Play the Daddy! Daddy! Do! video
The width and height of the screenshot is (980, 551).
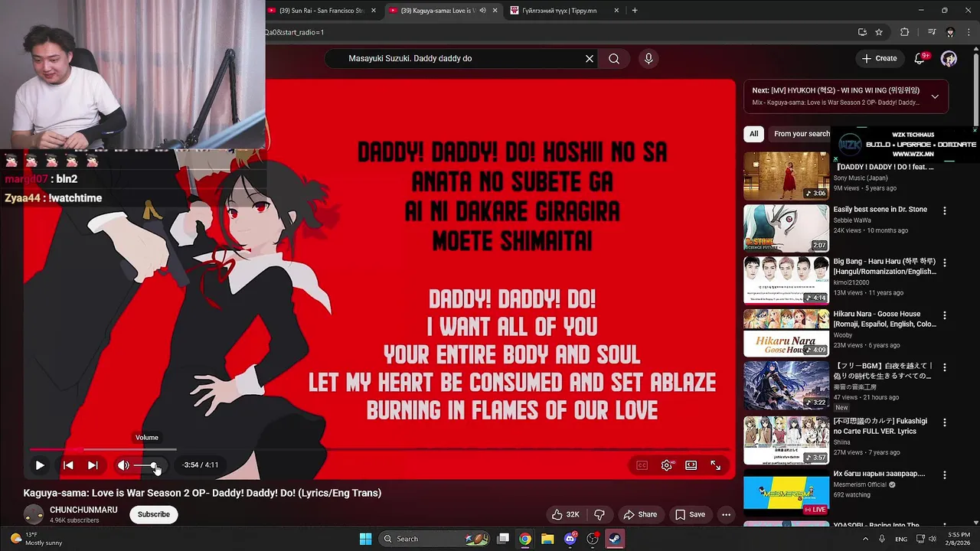pyautogui.click(x=40, y=465)
